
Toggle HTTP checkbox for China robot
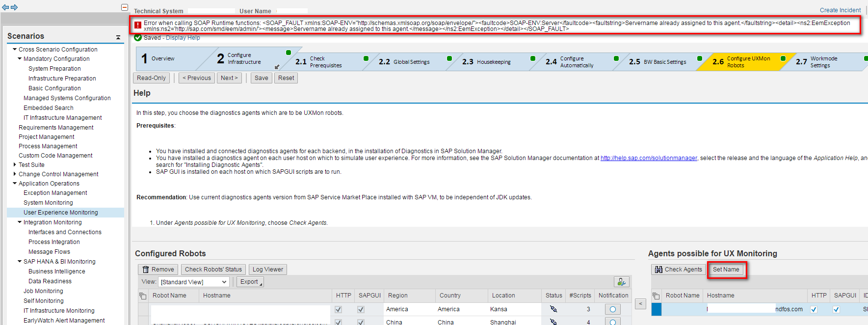pos(338,322)
